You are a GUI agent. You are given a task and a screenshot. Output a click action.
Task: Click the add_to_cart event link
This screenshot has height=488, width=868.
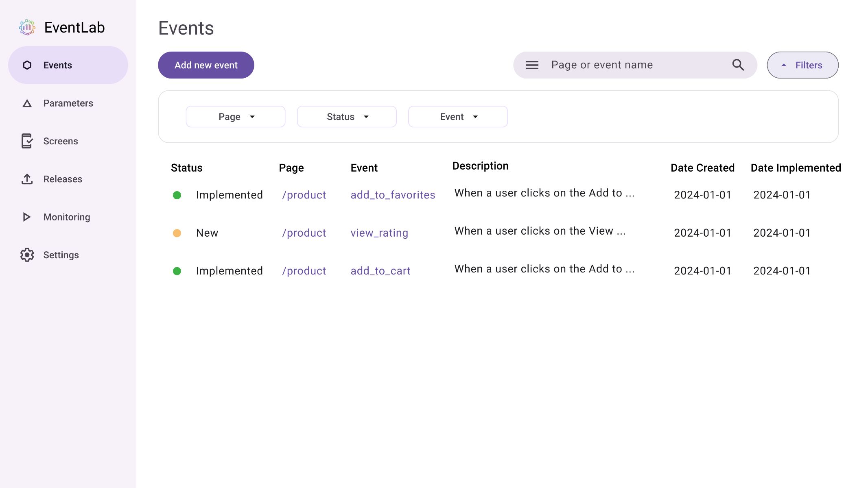click(380, 270)
